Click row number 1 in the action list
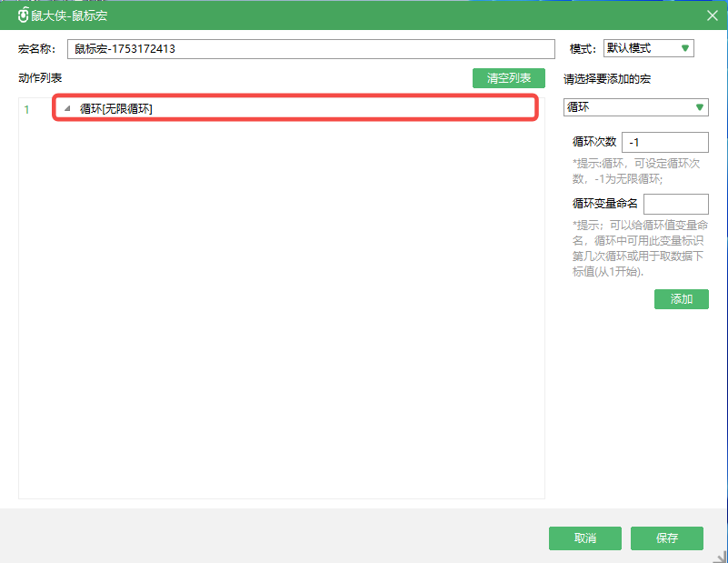Image resolution: width=728 pixels, height=563 pixels. click(27, 108)
